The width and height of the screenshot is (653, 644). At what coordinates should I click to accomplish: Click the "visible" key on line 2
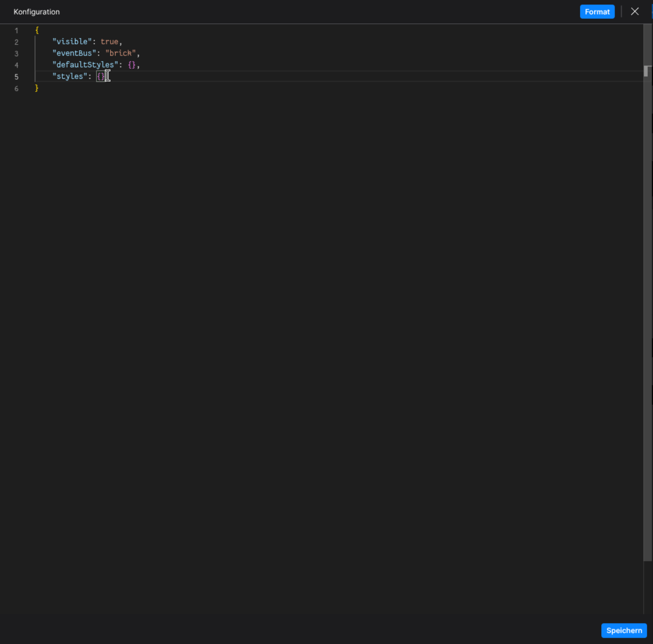tap(72, 41)
